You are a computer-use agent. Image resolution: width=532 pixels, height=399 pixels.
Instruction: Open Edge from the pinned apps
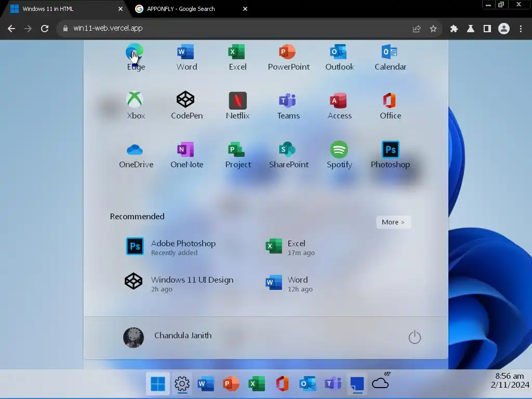136,57
